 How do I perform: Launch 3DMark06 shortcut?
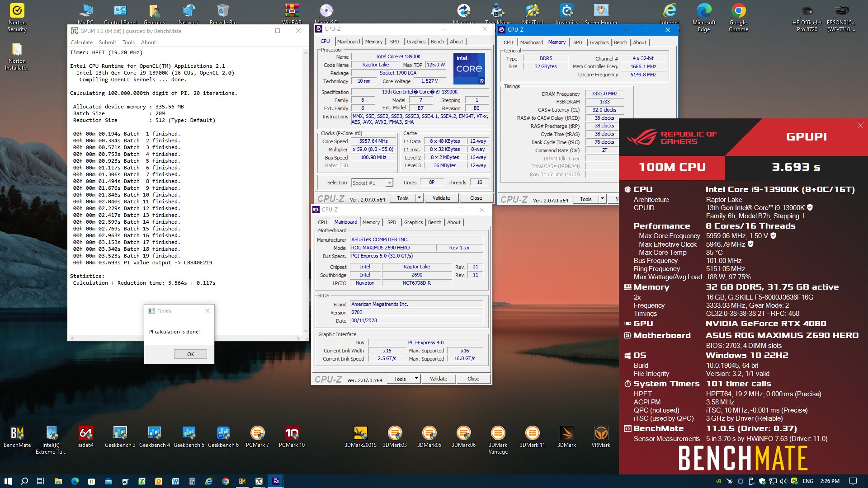pos(463,436)
